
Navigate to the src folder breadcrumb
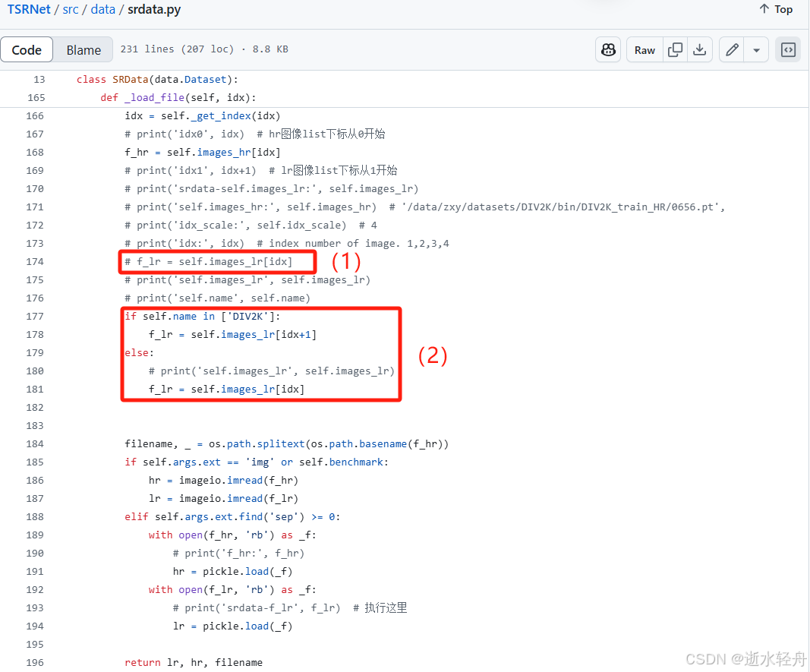coord(70,9)
